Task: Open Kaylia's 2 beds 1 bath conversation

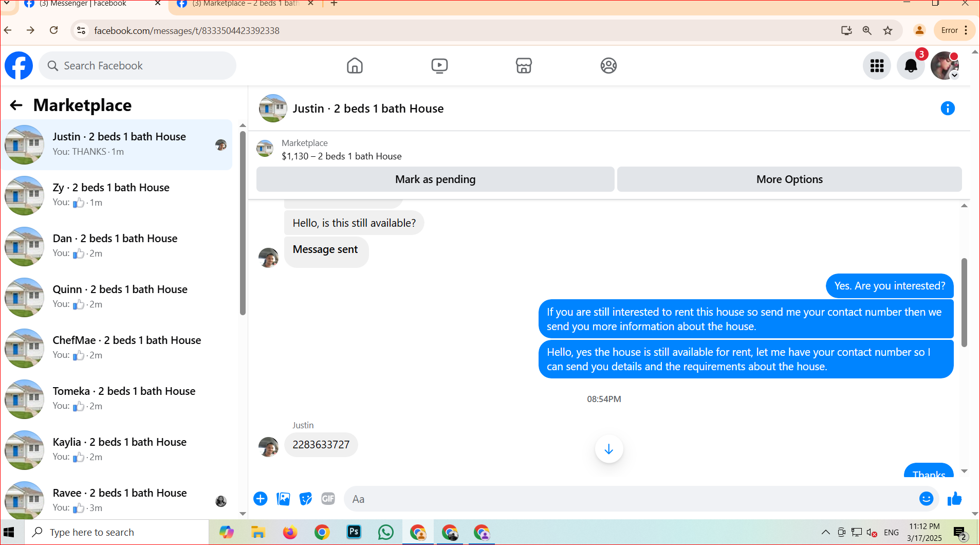Action: click(116, 450)
